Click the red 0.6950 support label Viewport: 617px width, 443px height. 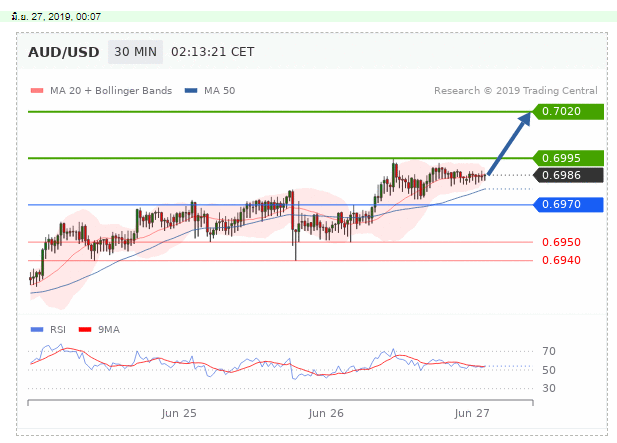[x=561, y=242]
